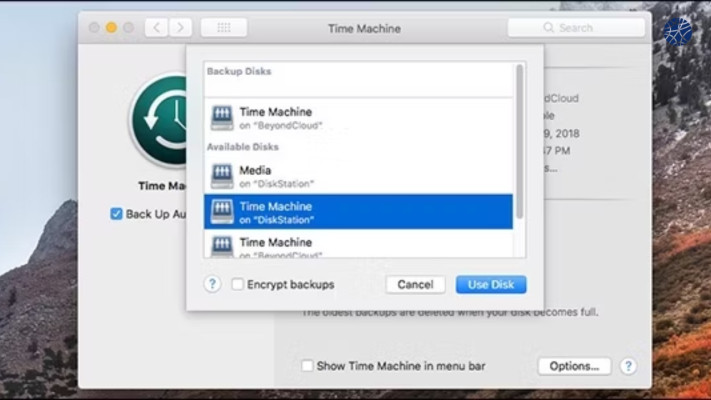Select Media on DiskStation disk
This screenshot has height=400, width=711.
coord(358,176)
